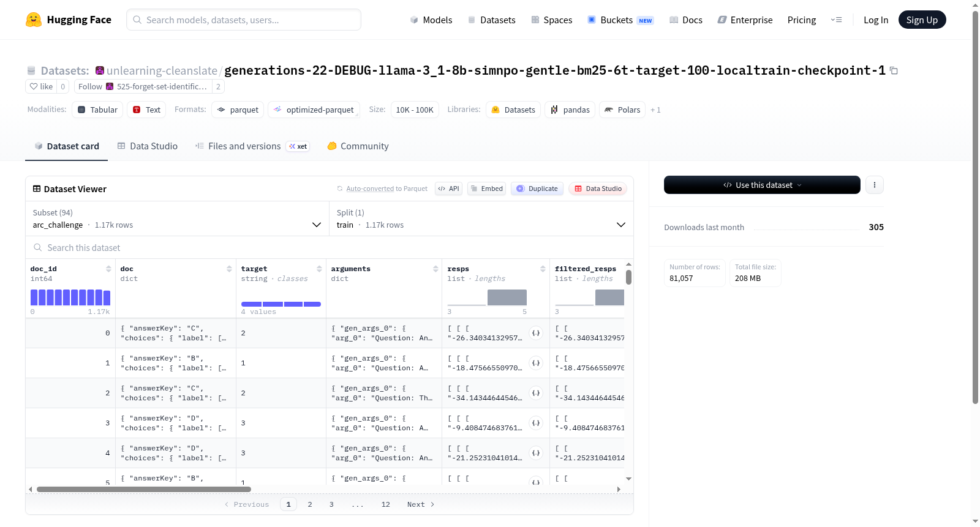Screen dimensions: 980x527
Task: Open the Tabular modality tag
Action: pyautogui.click(x=97, y=110)
